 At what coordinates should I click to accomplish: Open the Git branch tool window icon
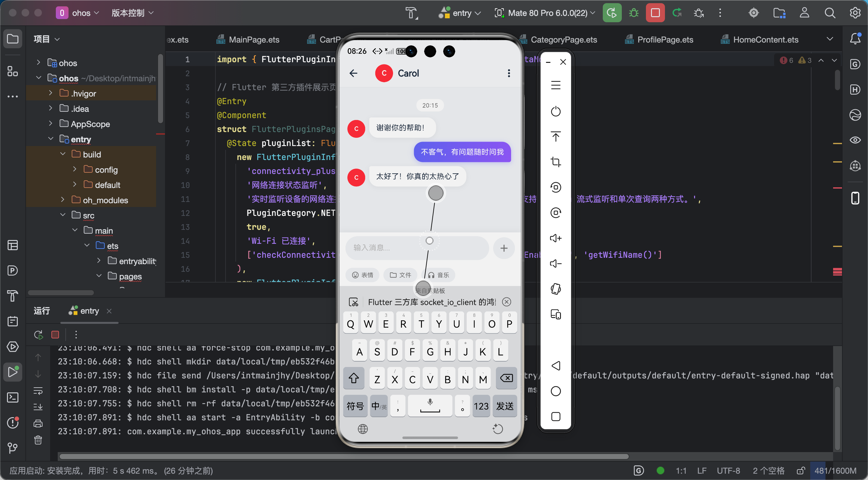[x=12, y=448]
